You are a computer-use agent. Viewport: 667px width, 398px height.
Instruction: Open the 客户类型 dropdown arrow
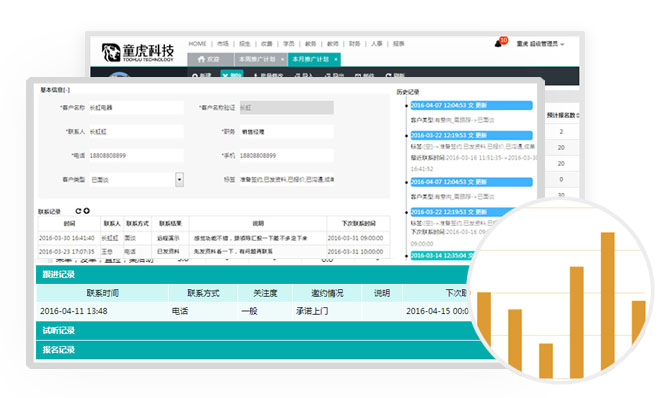click(180, 179)
